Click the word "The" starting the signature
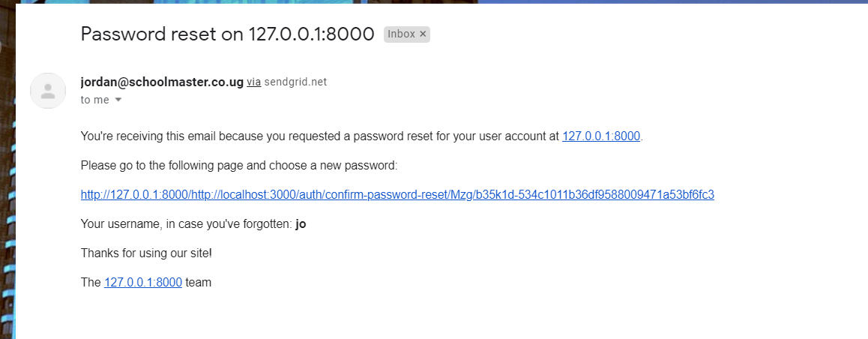868x339 pixels. 91,283
